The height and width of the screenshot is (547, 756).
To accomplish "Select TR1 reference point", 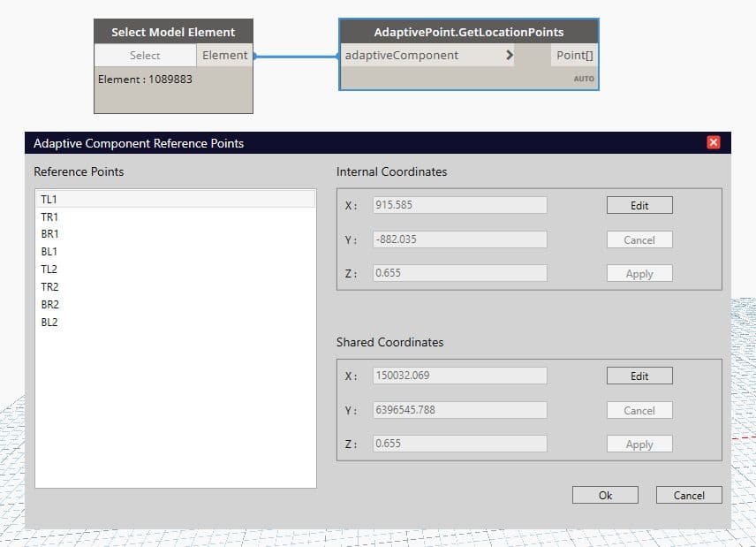I will pos(49,217).
